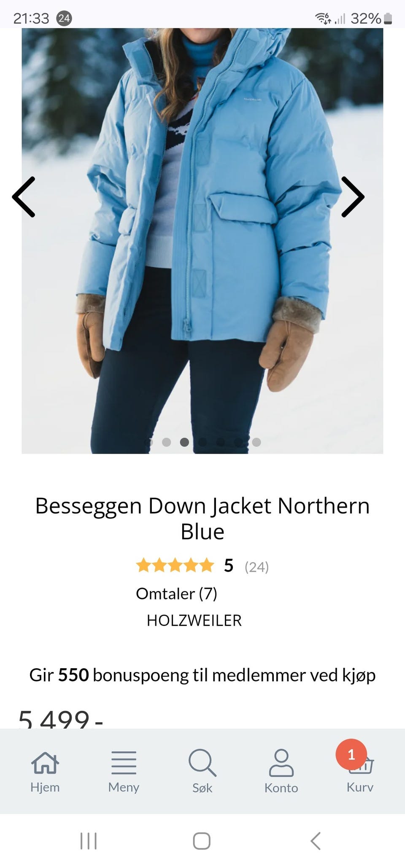Tap the five-star rating

(x=175, y=565)
